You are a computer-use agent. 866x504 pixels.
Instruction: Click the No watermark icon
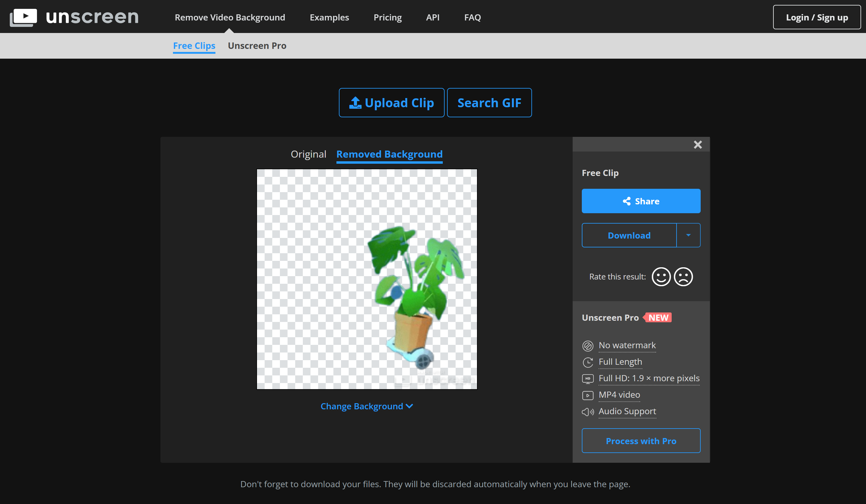pos(588,346)
